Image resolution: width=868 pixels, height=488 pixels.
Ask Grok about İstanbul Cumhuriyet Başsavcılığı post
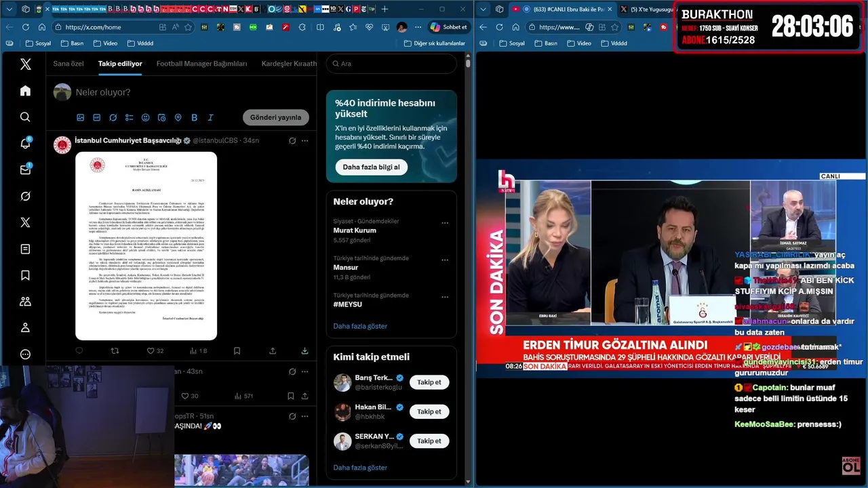pos(292,140)
